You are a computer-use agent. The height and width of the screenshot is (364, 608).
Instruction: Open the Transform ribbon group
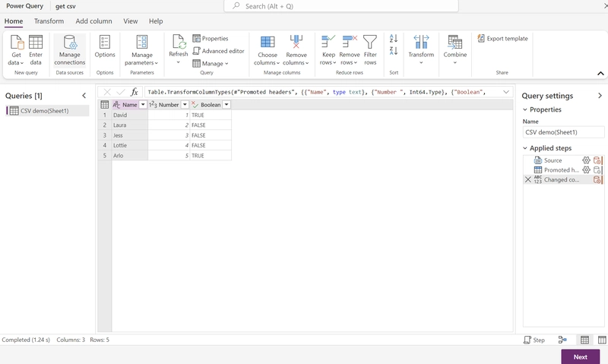[421, 49]
